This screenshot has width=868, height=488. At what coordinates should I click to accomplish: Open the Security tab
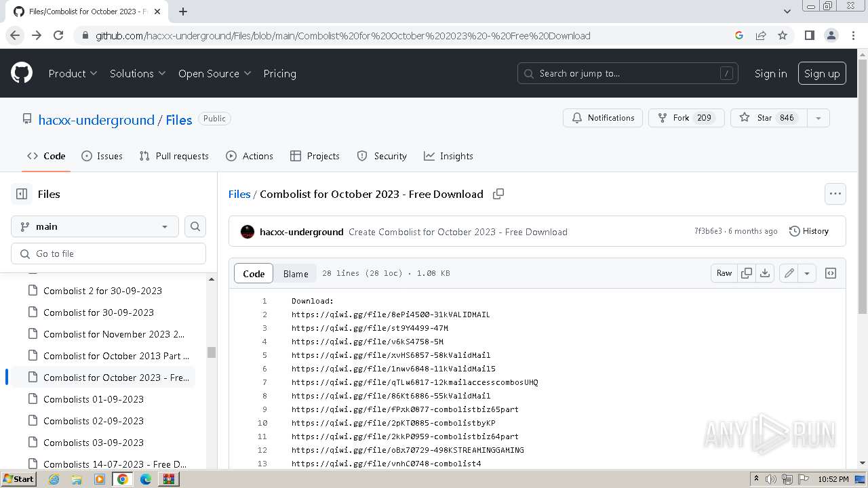(382, 156)
